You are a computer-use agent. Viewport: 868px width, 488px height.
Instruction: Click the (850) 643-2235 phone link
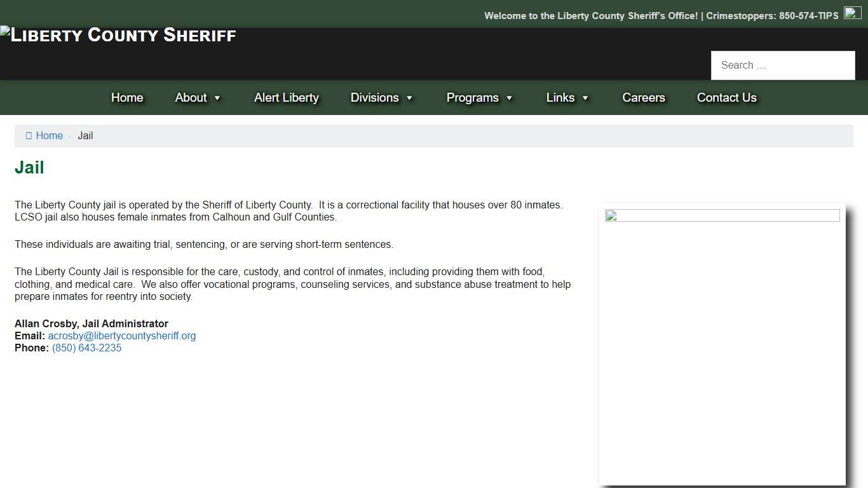(86, 348)
